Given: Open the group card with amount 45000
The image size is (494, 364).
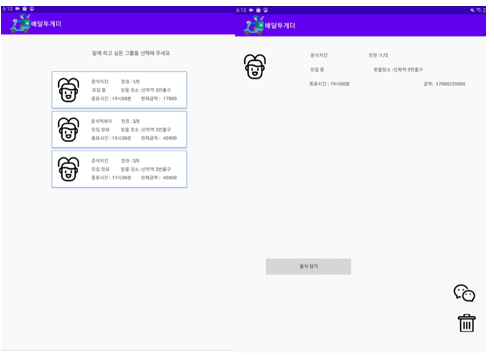Looking at the screenshot, I should tap(119, 169).
